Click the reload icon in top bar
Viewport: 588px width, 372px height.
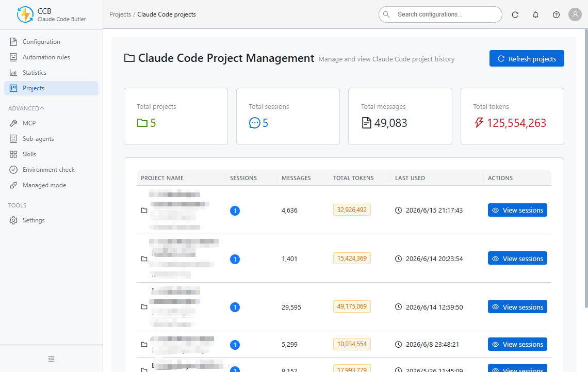pyautogui.click(x=515, y=14)
